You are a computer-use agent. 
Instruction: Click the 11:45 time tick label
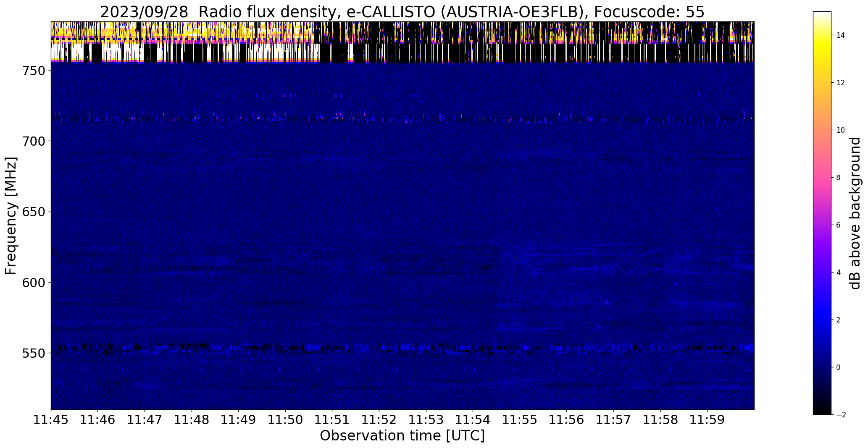coord(51,420)
